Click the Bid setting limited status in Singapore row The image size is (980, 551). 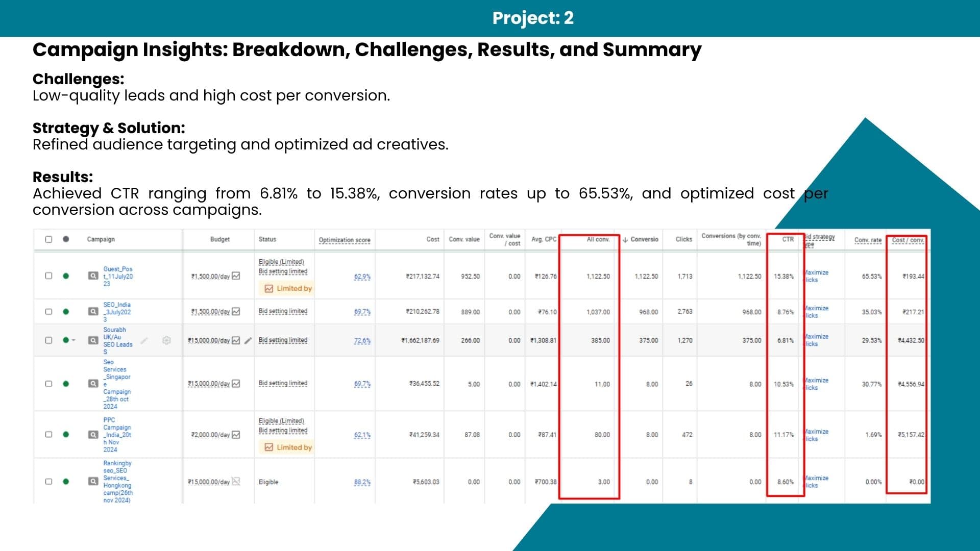point(283,383)
